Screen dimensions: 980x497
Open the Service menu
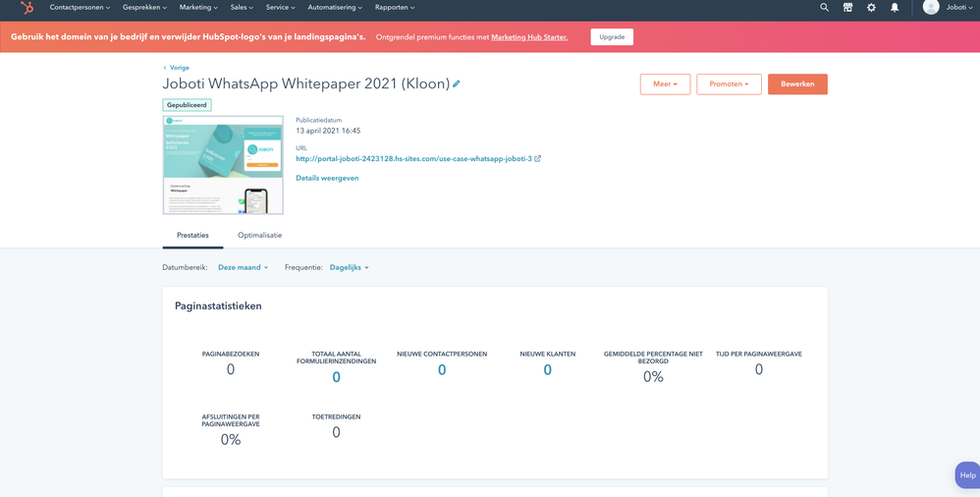tap(281, 8)
